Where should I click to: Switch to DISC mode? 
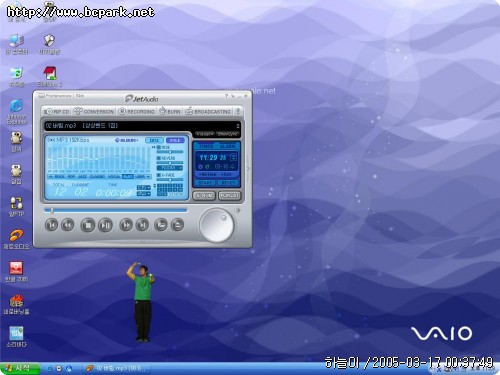click(x=154, y=140)
